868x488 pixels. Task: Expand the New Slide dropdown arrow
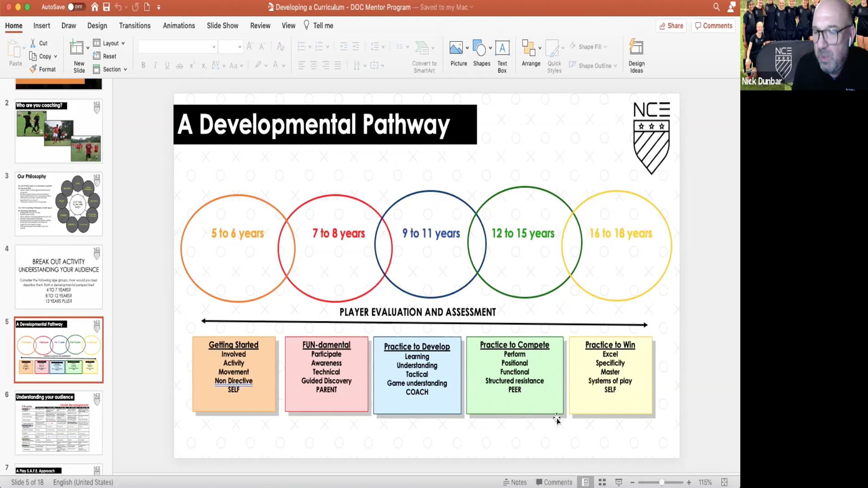(88, 47)
